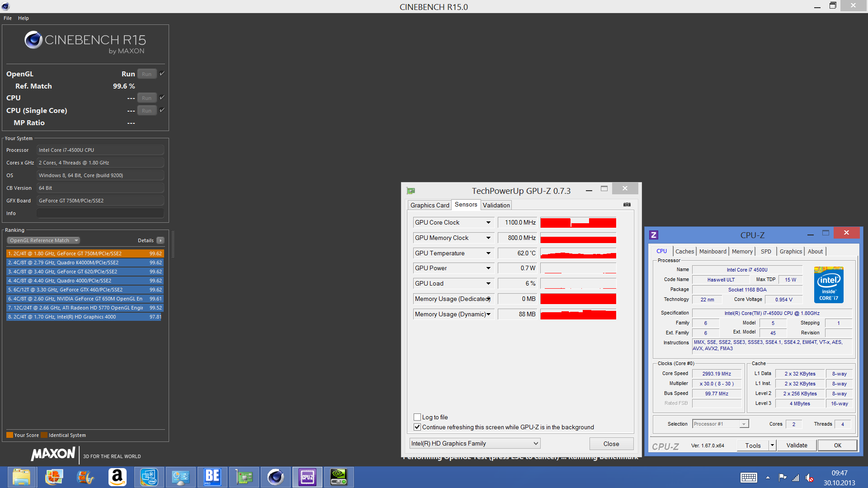Open File Explorer from taskbar

coord(21,477)
